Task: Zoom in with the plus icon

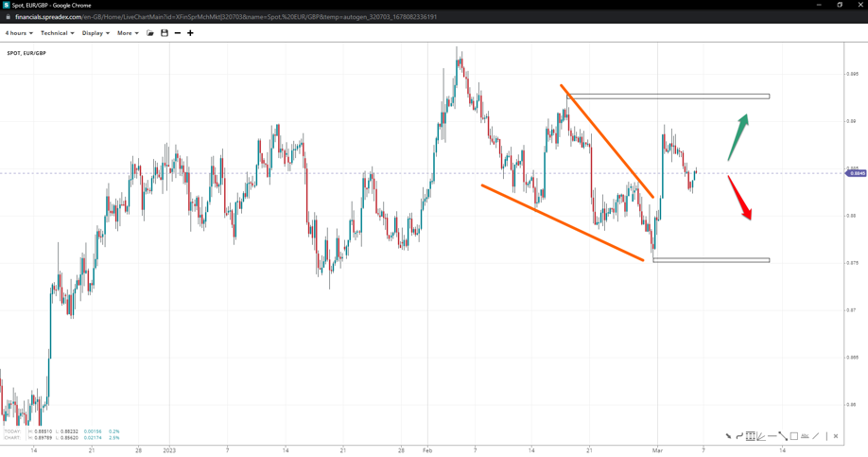Action: [190, 33]
